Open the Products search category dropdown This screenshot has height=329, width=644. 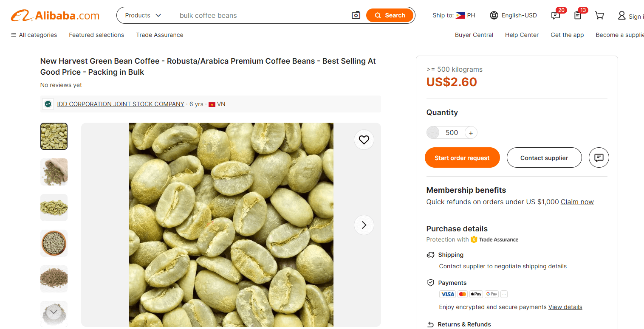[143, 15]
